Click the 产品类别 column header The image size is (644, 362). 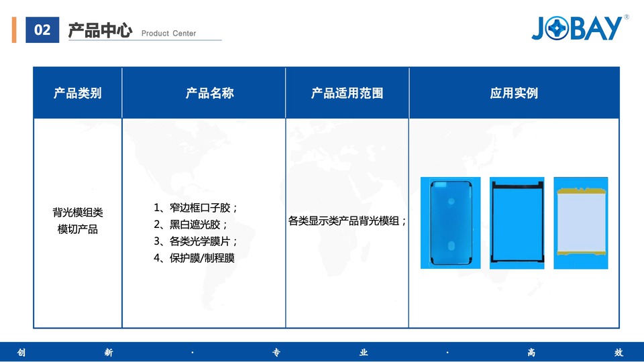tap(78, 93)
